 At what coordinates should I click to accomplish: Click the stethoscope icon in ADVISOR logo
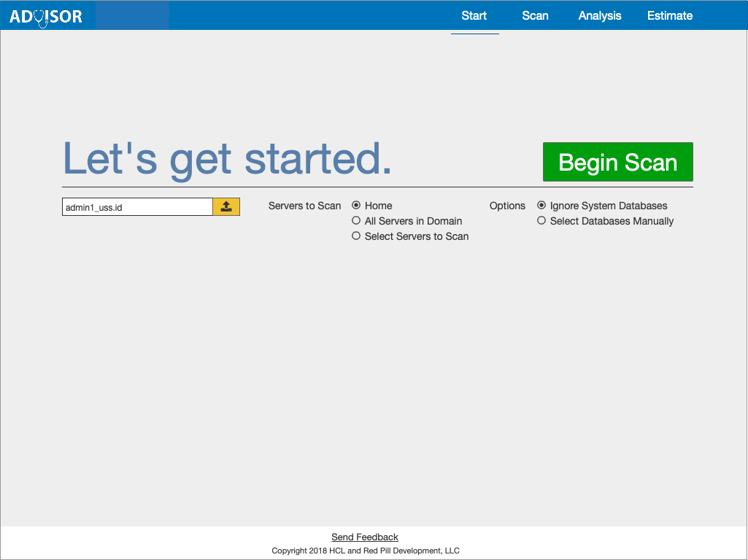[42, 17]
